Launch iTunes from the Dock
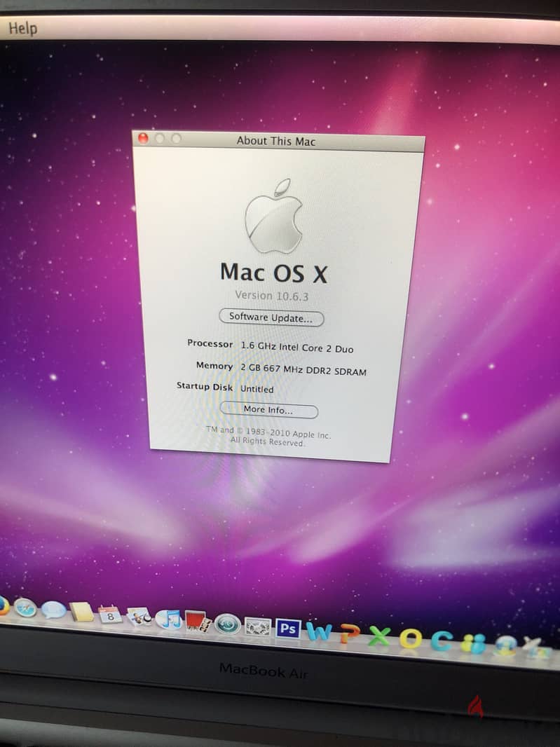The image size is (560, 747). pos(169,619)
